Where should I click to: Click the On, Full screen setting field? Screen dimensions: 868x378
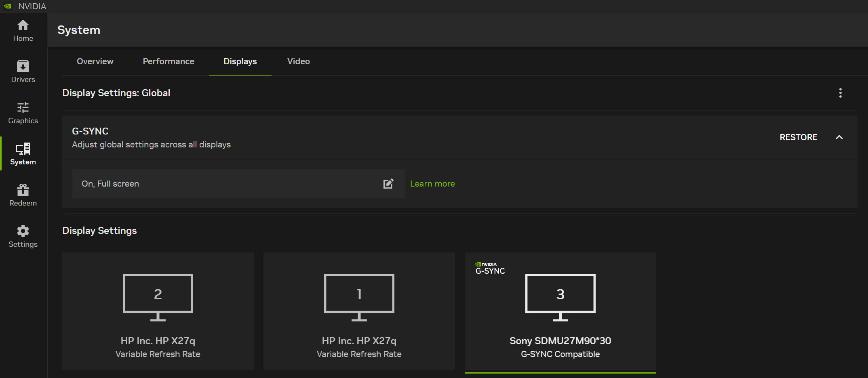pos(226,184)
